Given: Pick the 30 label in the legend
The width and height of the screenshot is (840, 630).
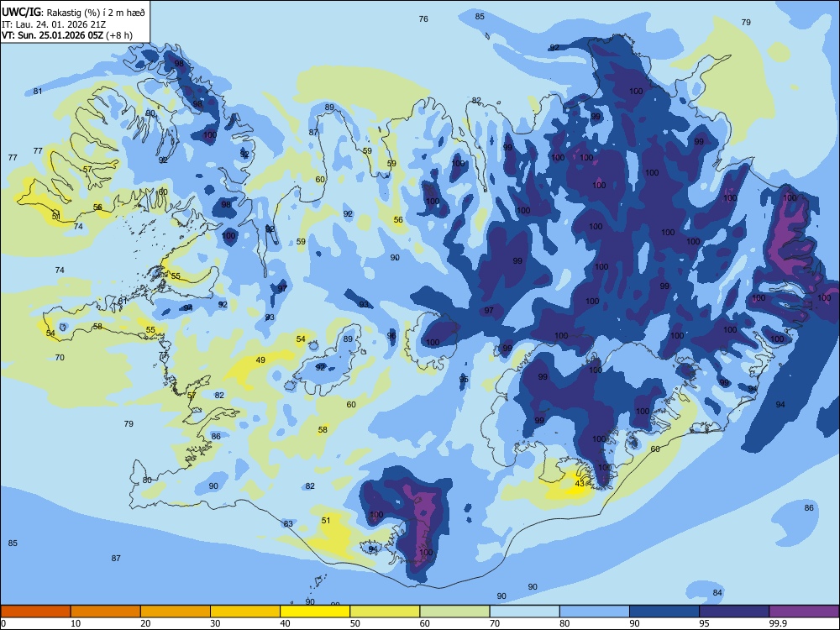Looking at the screenshot, I should (x=215, y=623).
